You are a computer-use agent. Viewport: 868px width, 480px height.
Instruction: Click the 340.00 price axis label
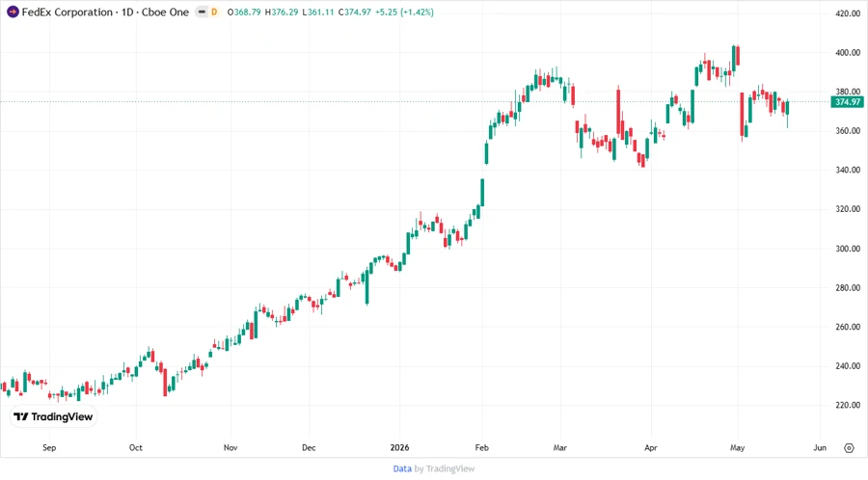(x=848, y=170)
